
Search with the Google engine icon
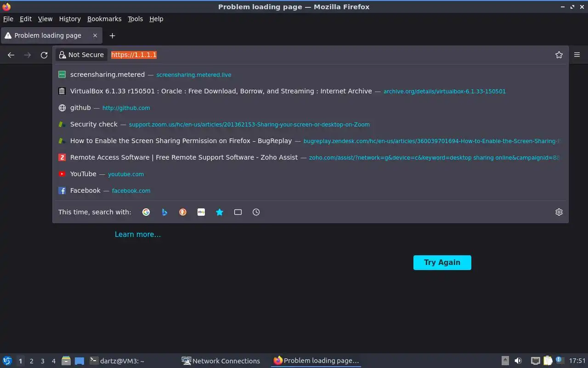[146, 212]
